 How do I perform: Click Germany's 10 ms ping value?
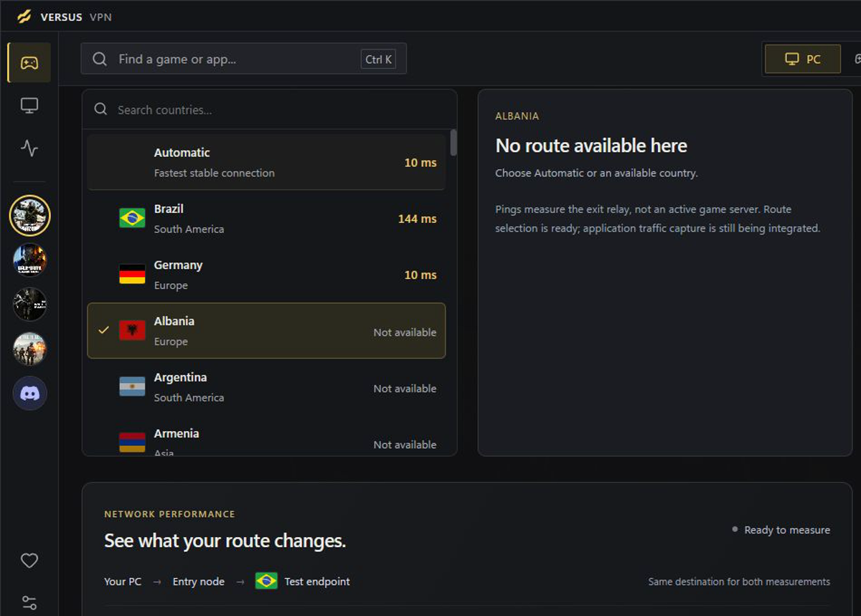point(420,275)
